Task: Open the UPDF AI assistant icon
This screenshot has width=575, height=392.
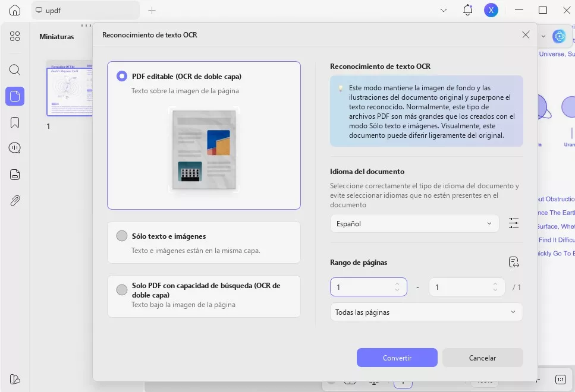Action: point(559,36)
